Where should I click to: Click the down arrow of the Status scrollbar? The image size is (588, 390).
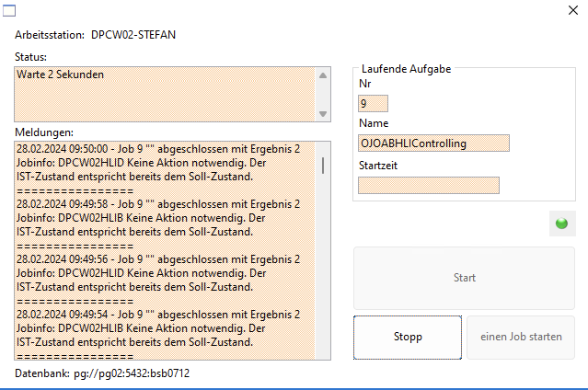pos(322,114)
